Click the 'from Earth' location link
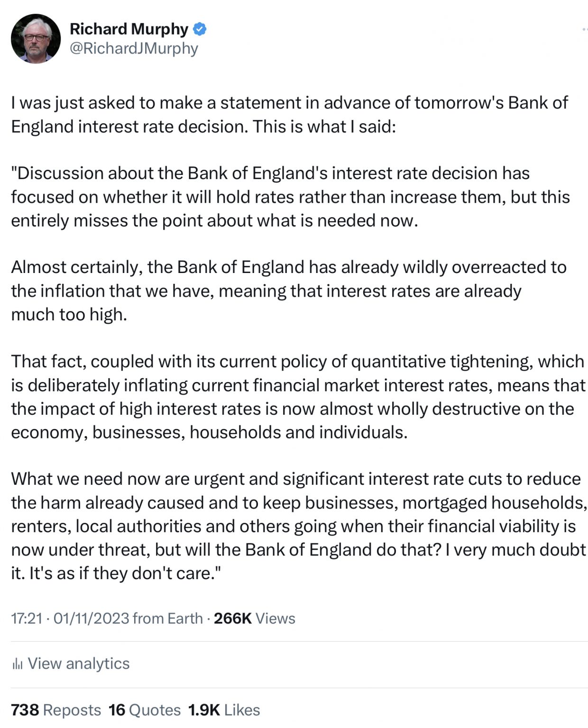Image resolution: width=588 pixels, height=728 pixels. (168, 618)
